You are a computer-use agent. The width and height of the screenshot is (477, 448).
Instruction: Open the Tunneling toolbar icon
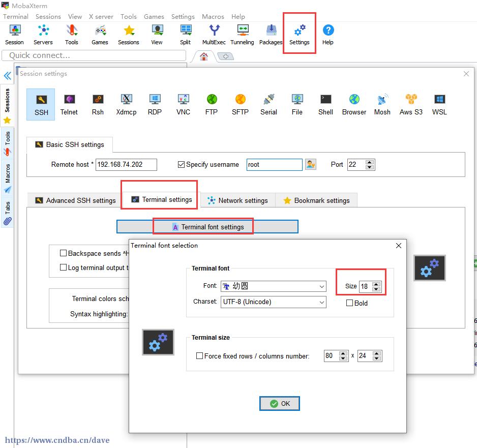(242, 35)
